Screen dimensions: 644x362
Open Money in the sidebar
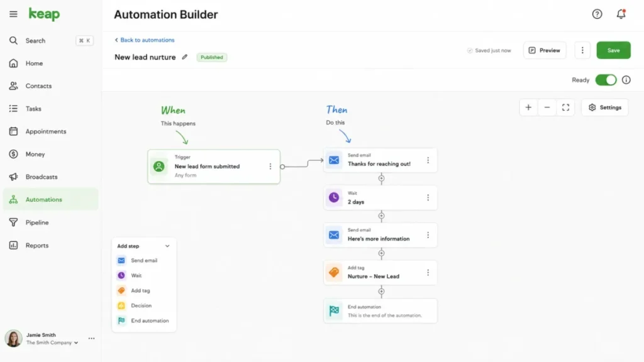coord(51,155)
